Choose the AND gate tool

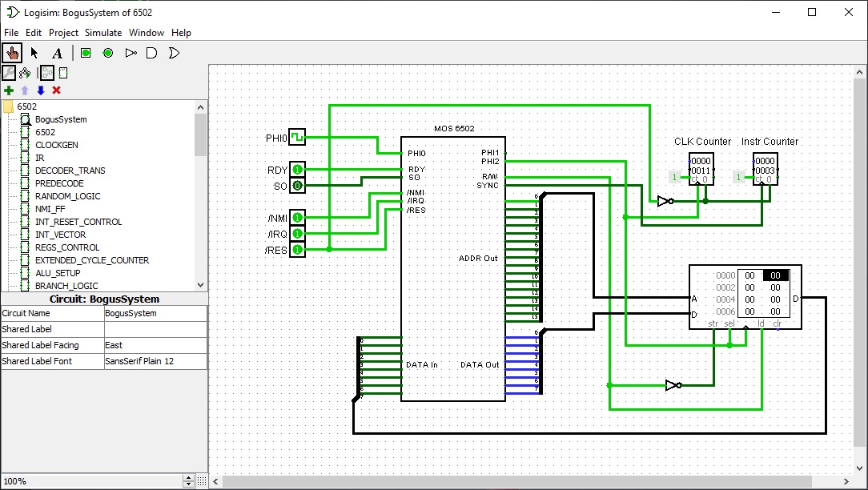[x=152, y=53]
